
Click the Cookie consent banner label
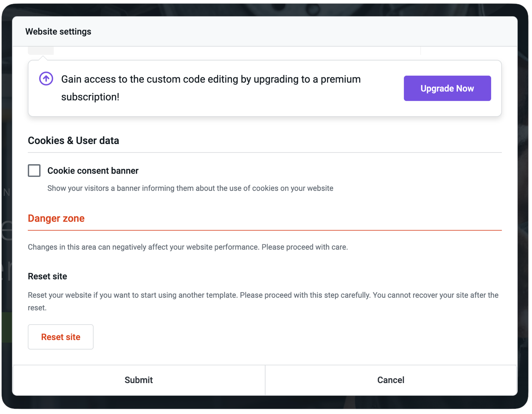coord(93,171)
